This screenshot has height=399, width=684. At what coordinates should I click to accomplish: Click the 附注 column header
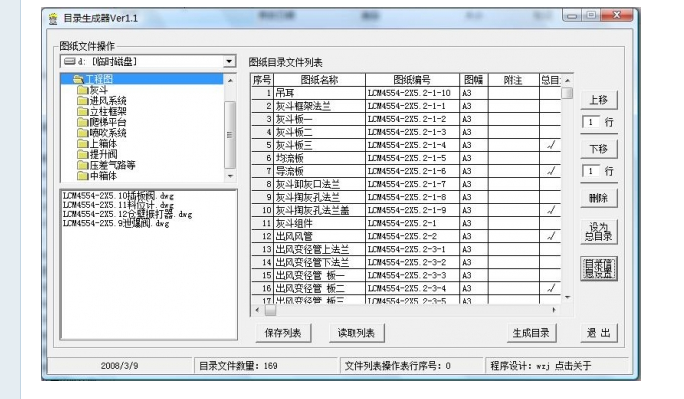tap(513, 80)
